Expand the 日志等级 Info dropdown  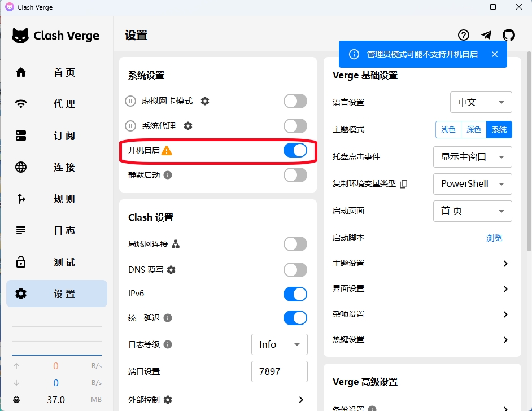point(279,344)
